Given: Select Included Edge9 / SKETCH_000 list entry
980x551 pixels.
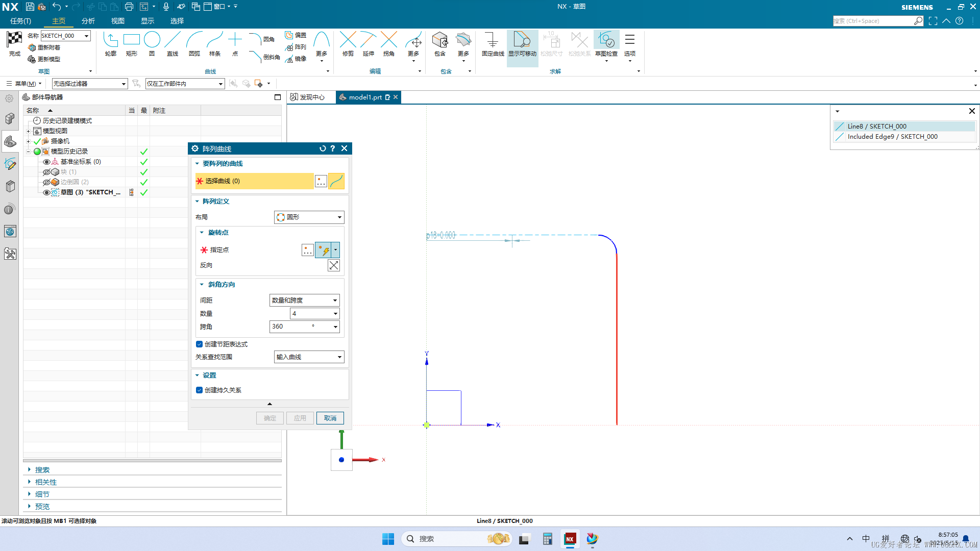Looking at the screenshot, I should (x=892, y=137).
